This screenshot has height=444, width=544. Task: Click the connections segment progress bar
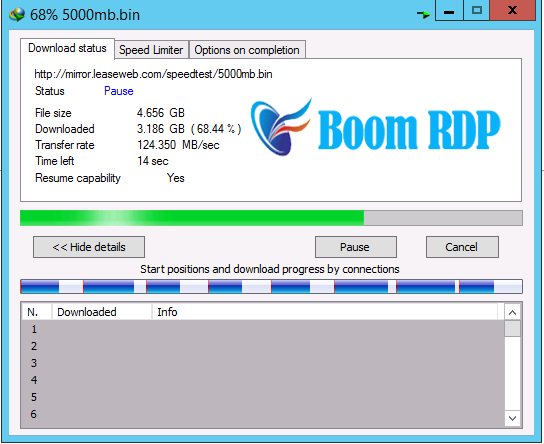[271, 287]
